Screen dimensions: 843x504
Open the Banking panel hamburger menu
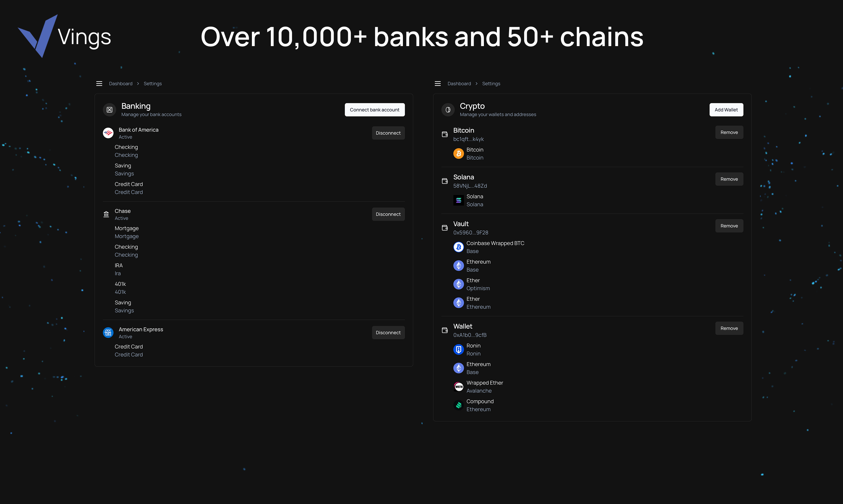(x=99, y=84)
